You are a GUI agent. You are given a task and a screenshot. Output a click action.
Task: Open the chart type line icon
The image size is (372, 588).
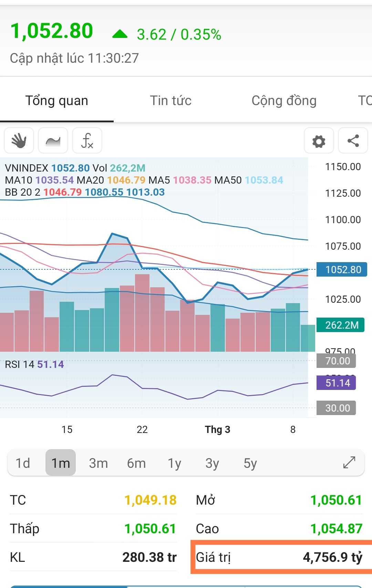pyautogui.click(x=53, y=141)
